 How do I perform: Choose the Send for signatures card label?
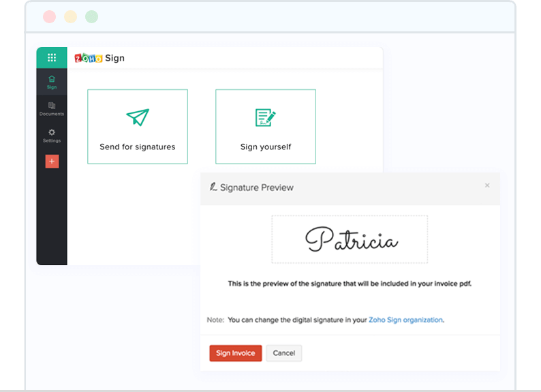(138, 147)
